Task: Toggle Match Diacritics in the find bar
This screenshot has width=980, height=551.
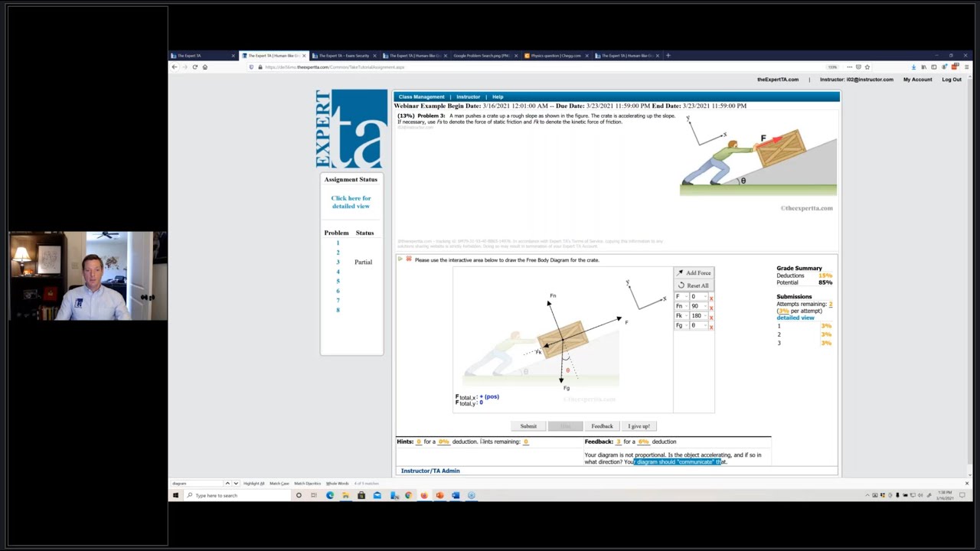Action: tap(308, 484)
